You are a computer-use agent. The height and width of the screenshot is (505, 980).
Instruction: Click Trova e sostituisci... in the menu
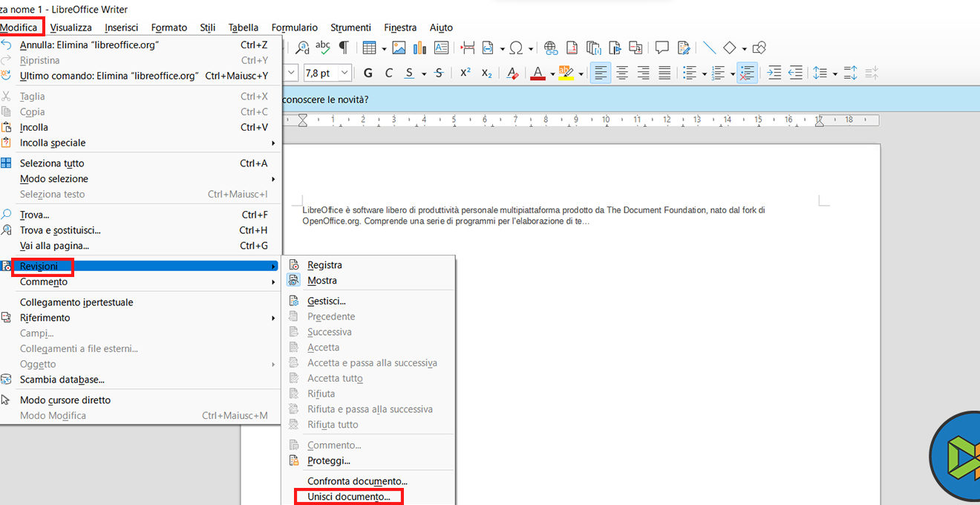[60, 230]
